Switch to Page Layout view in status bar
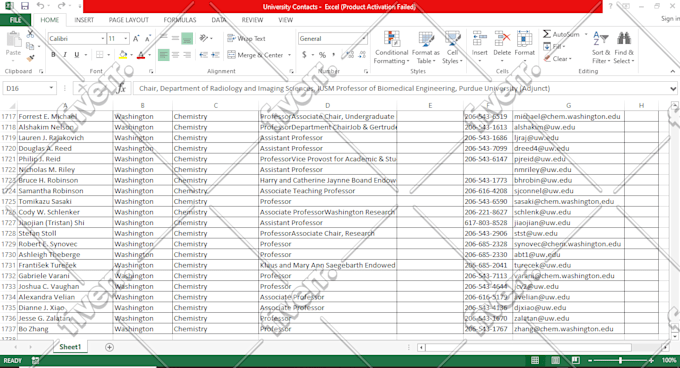The image size is (680, 368). 555,361
